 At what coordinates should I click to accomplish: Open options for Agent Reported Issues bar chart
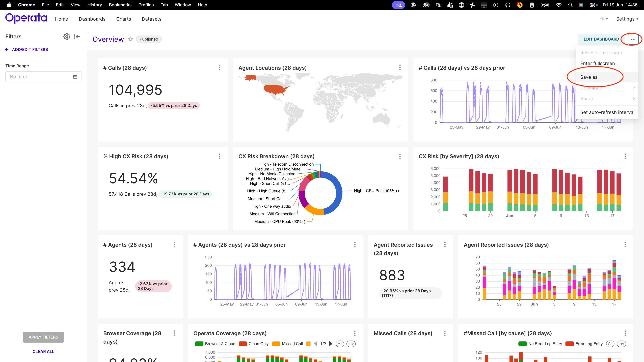[625, 245]
